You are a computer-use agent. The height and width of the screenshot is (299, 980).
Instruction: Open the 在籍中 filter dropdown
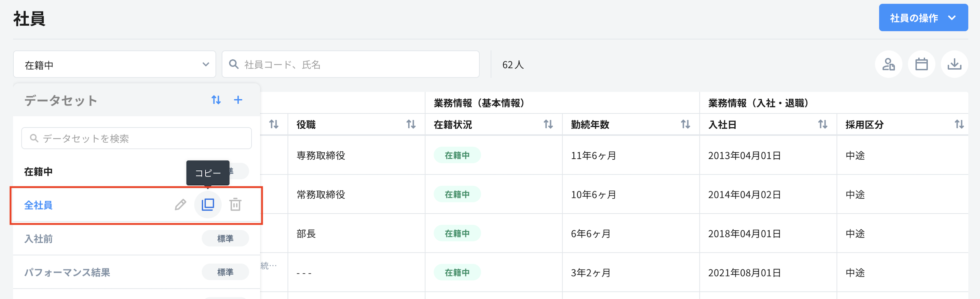(x=114, y=65)
